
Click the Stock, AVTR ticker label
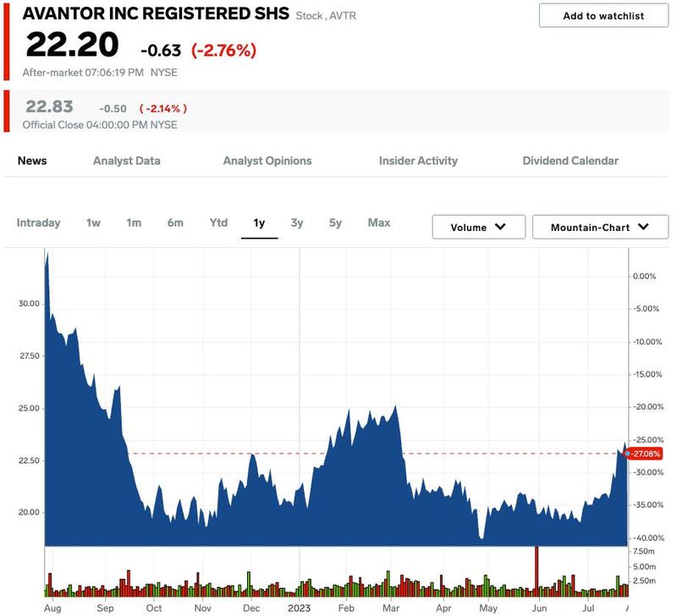326,16
